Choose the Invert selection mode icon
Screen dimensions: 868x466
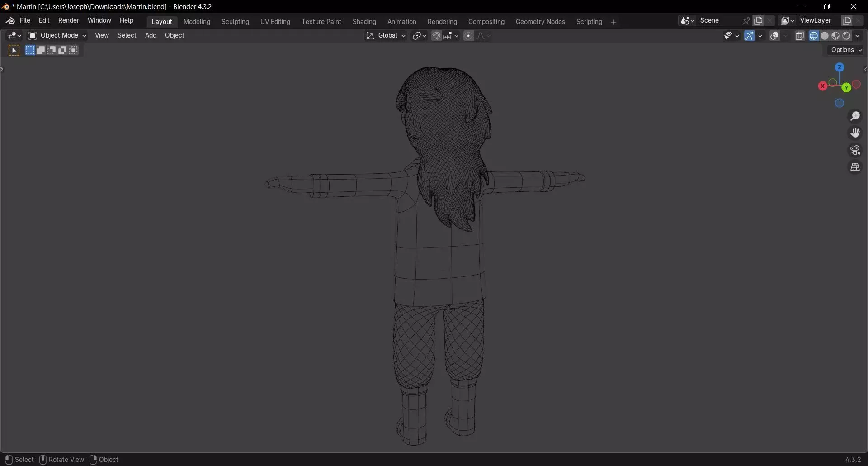62,50
